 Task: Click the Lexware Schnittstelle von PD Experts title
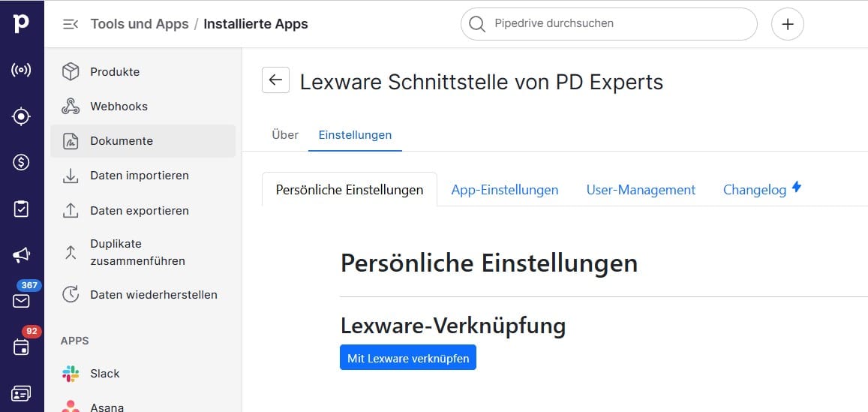coord(482,82)
